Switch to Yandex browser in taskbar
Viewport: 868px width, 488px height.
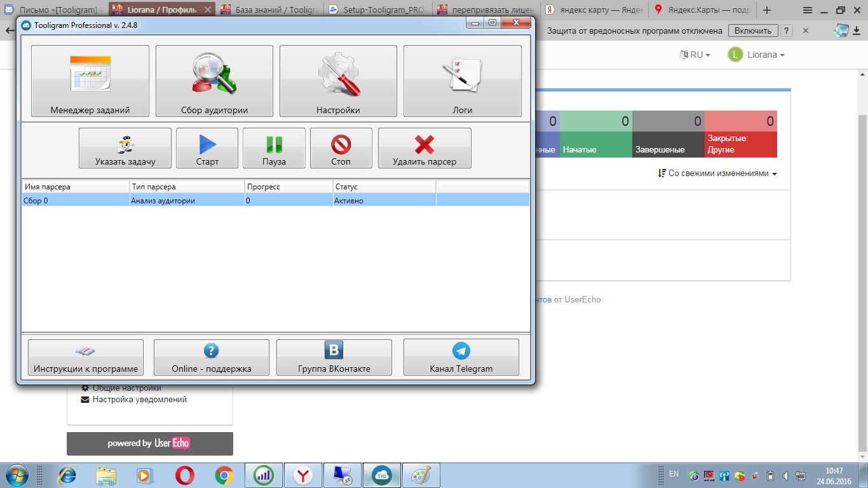pyautogui.click(x=304, y=475)
